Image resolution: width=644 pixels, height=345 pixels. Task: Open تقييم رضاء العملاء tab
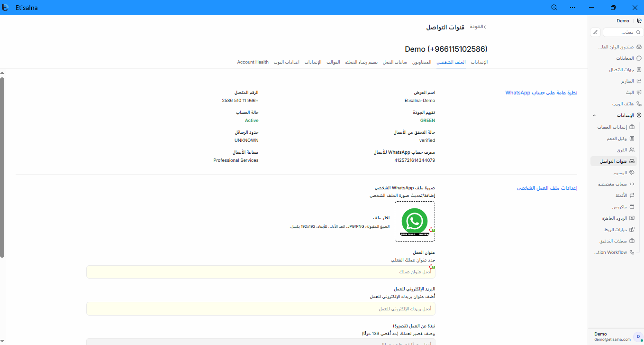click(x=361, y=62)
